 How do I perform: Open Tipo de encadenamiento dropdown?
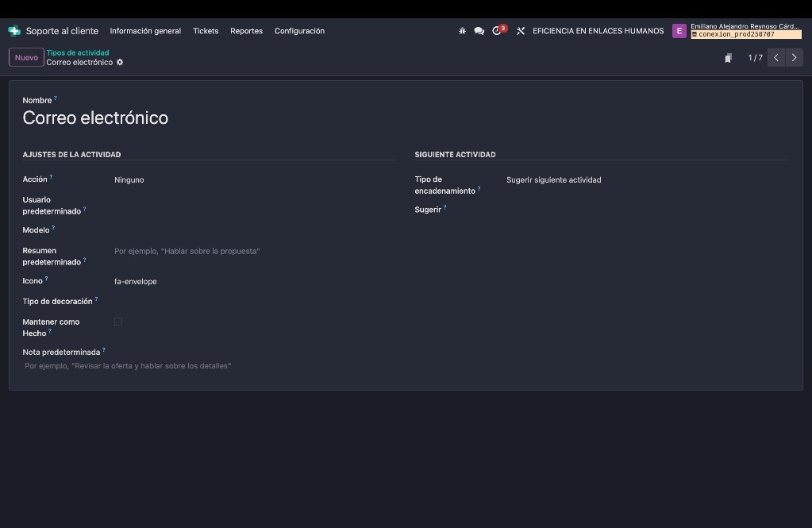point(646,180)
